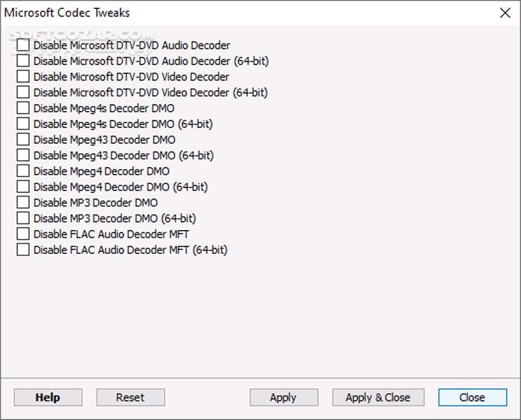Viewport: 521px width, 420px height.
Task: Enable Disable MP3 Decoder DMO (64-bit)
Action: [x=23, y=218]
